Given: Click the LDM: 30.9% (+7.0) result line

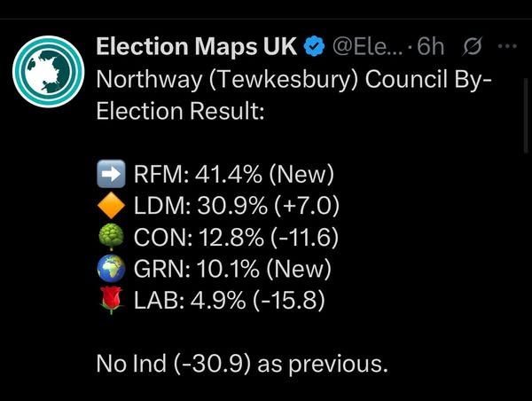Looking at the screenshot, I should (236, 207).
